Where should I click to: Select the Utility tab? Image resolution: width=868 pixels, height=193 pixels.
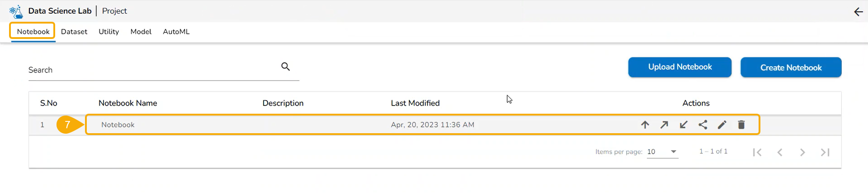(x=109, y=32)
